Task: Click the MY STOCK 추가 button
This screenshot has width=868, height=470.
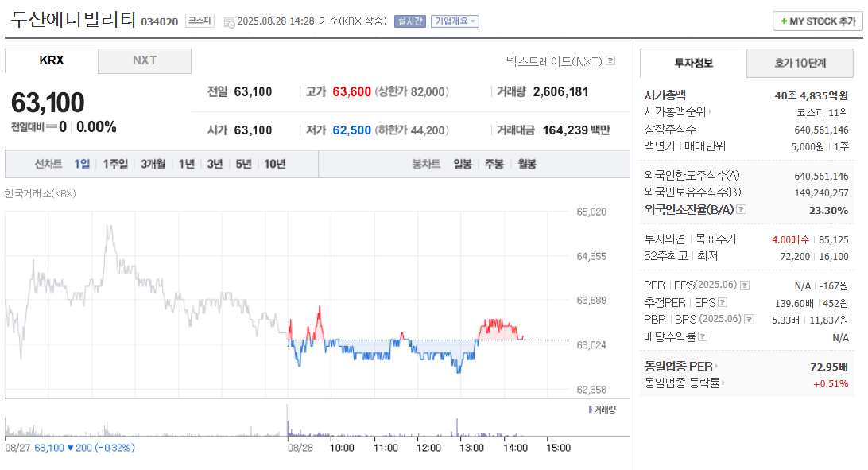Action: (818, 21)
